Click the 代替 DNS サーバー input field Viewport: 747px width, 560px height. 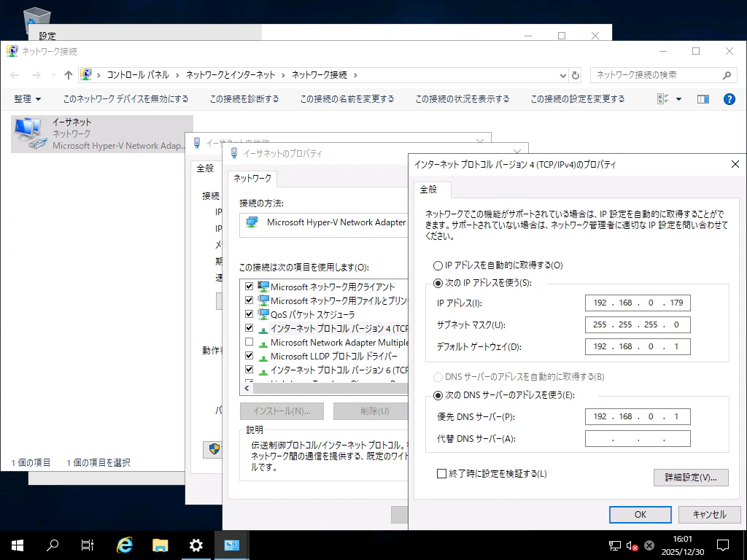637,438
